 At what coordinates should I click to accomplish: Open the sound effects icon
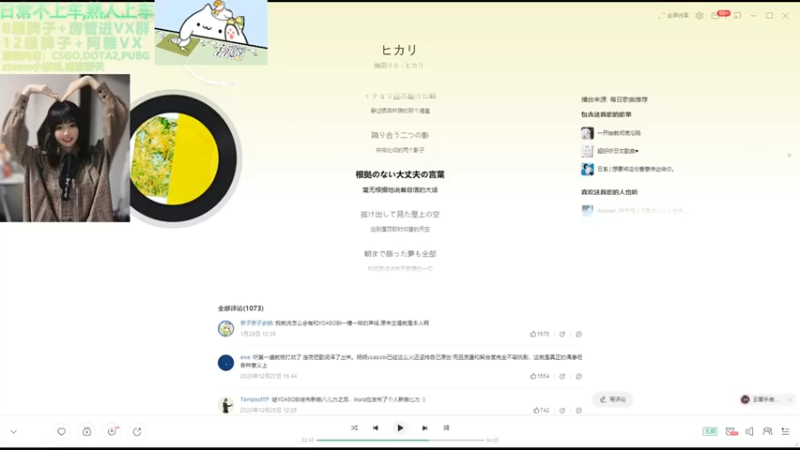pos(731,432)
